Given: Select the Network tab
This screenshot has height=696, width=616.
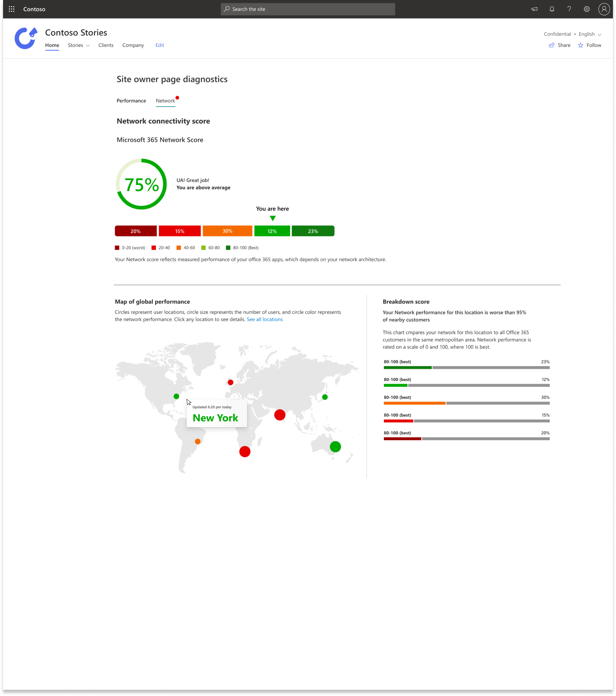Looking at the screenshot, I should [165, 101].
